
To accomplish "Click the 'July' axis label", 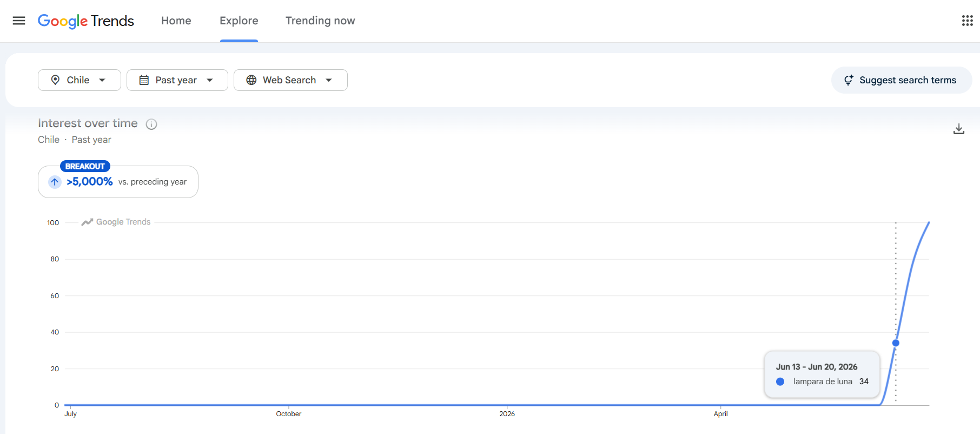I will click(x=71, y=413).
